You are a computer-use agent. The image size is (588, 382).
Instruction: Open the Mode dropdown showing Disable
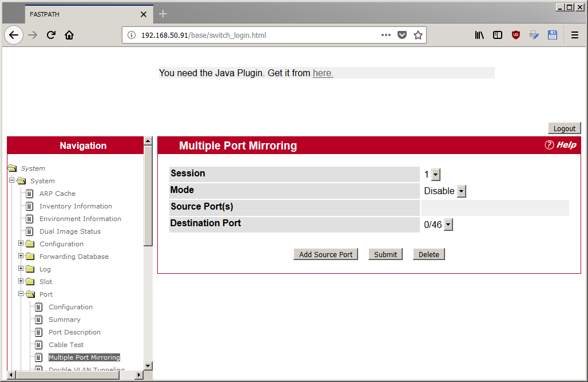(x=462, y=191)
